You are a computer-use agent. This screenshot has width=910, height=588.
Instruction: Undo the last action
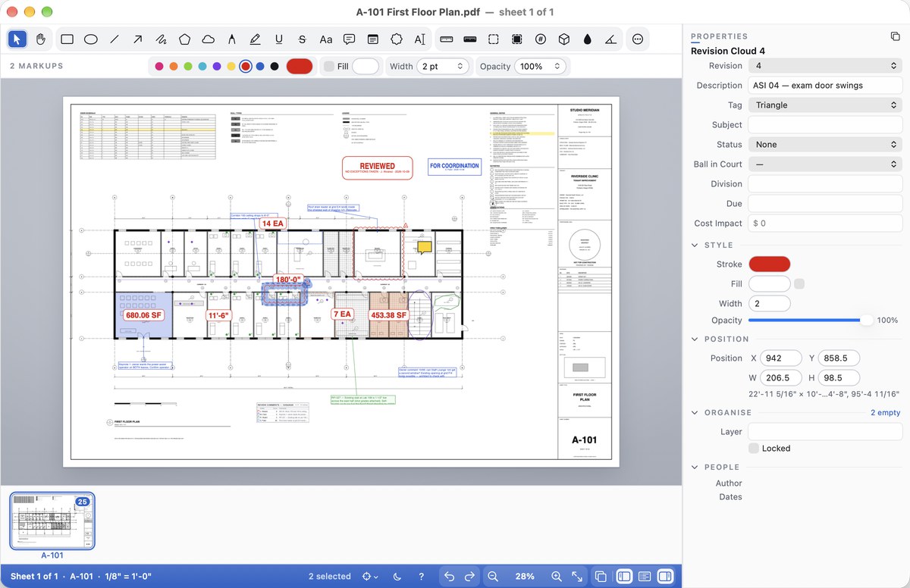449,577
